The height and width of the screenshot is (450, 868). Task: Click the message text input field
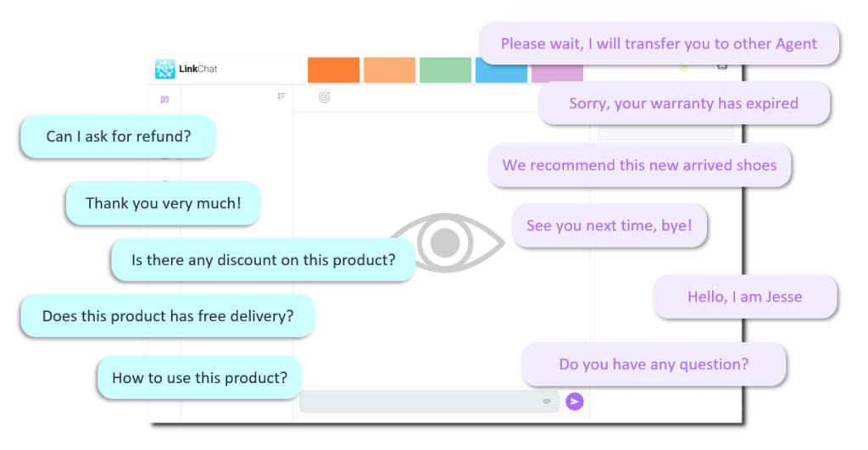click(429, 402)
